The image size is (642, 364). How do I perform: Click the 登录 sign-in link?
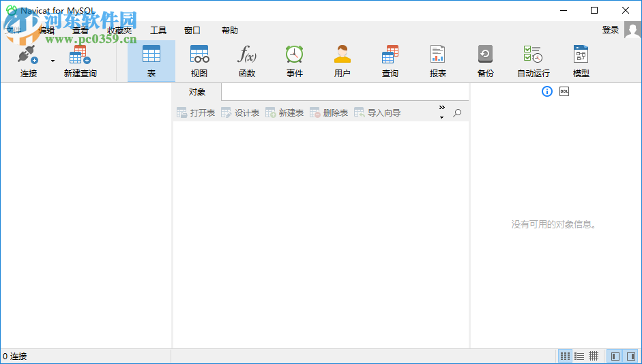click(610, 30)
